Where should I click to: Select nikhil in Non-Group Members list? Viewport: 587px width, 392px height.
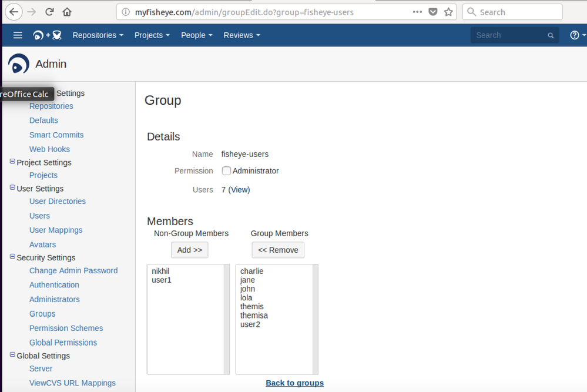tap(160, 271)
